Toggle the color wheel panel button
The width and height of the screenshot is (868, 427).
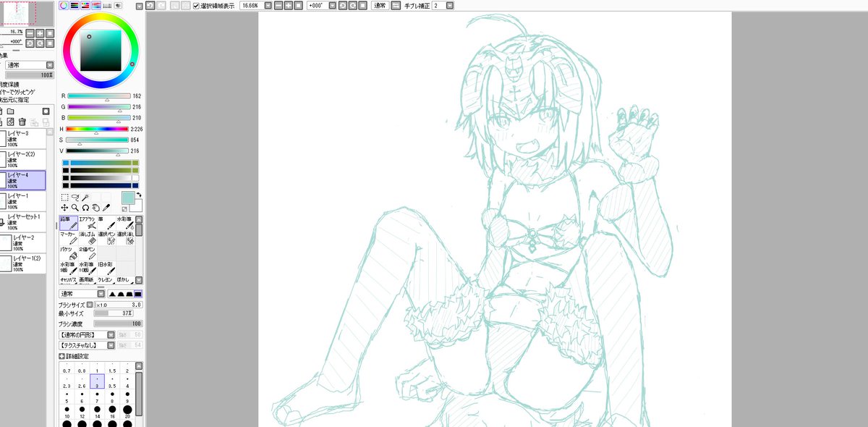(64, 5)
